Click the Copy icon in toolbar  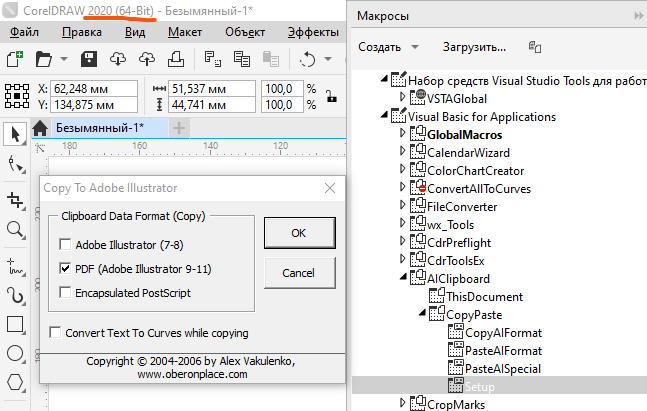(242, 59)
